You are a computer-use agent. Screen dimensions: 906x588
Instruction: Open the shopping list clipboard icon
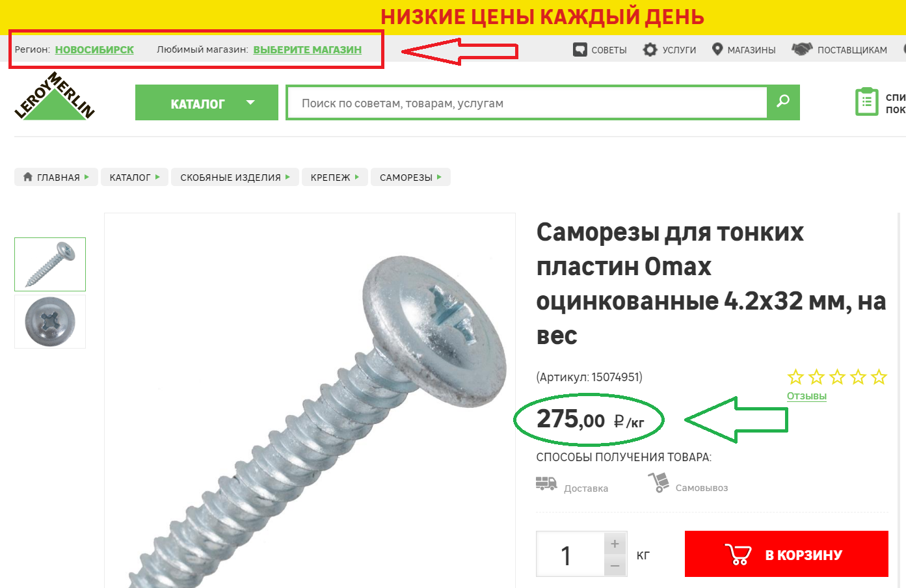click(x=866, y=102)
